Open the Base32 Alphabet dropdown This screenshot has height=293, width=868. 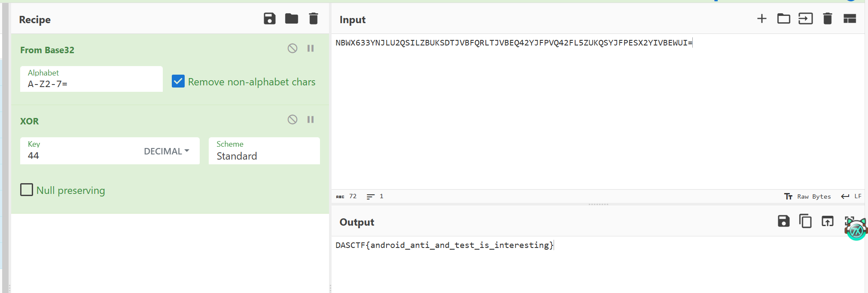91,79
